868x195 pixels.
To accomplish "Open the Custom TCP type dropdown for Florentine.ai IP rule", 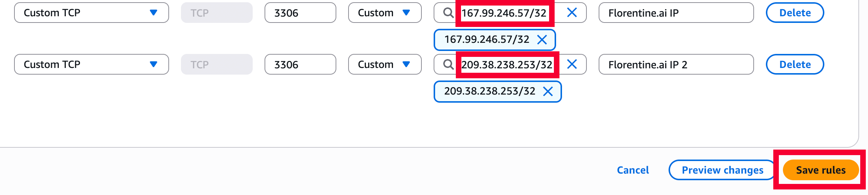I will [91, 13].
